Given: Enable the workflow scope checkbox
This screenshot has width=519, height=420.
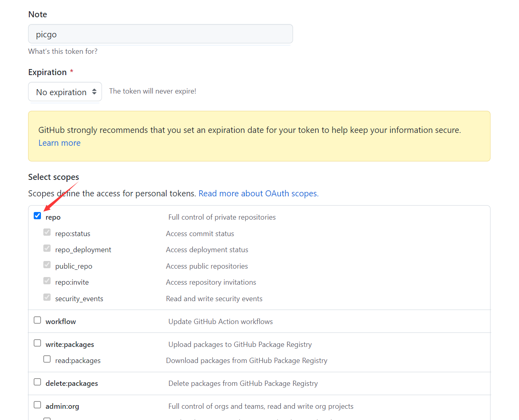Looking at the screenshot, I should 37,320.
